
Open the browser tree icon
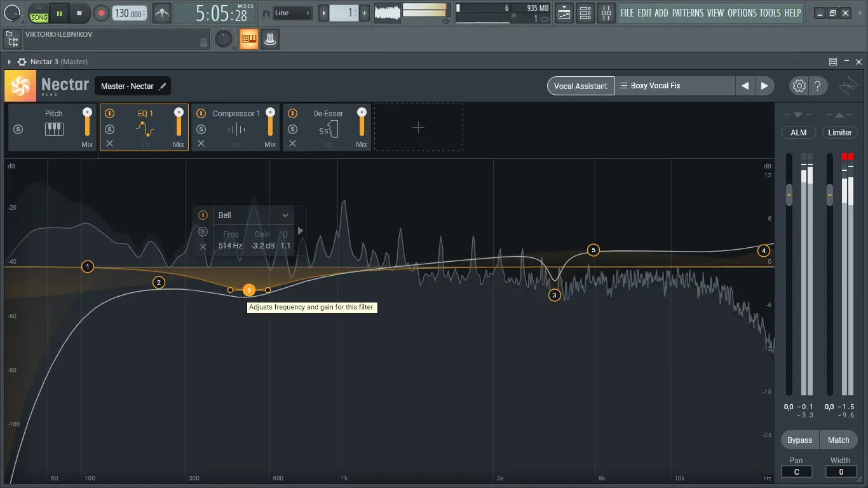coord(12,39)
